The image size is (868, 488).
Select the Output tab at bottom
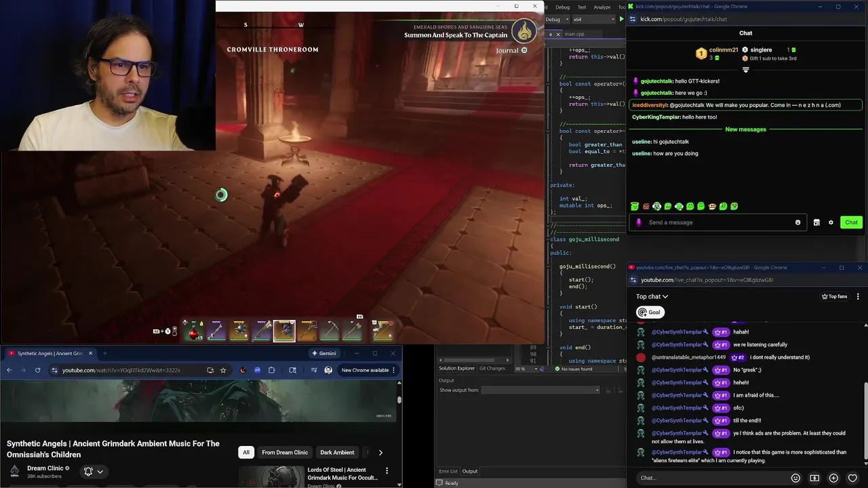click(470, 471)
